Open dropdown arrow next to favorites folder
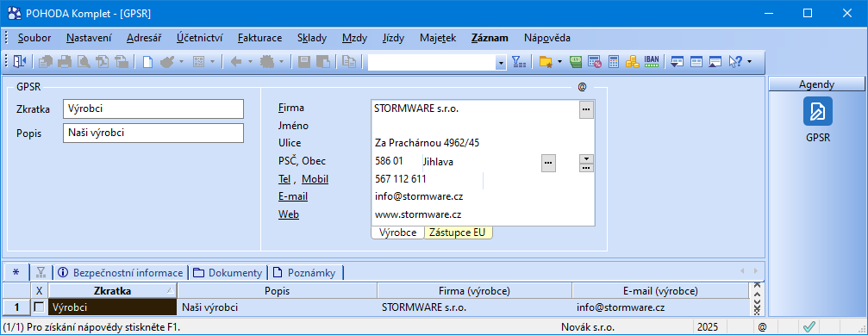This screenshot has width=868, height=335. point(559,62)
